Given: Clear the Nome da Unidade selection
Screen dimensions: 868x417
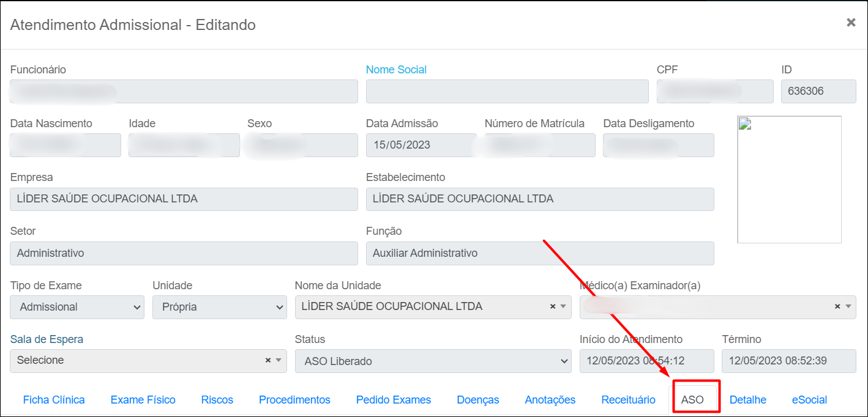Looking at the screenshot, I should coord(552,307).
